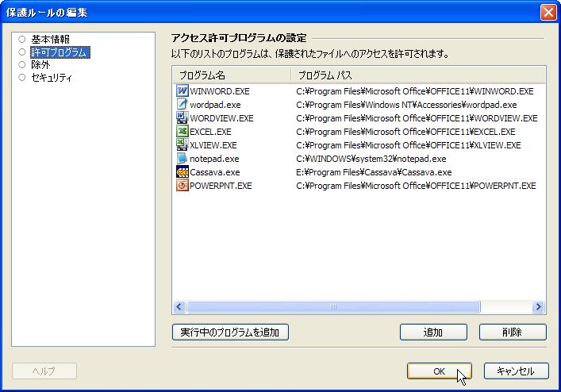Select the POWERPNT.EXE program name

click(221, 186)
